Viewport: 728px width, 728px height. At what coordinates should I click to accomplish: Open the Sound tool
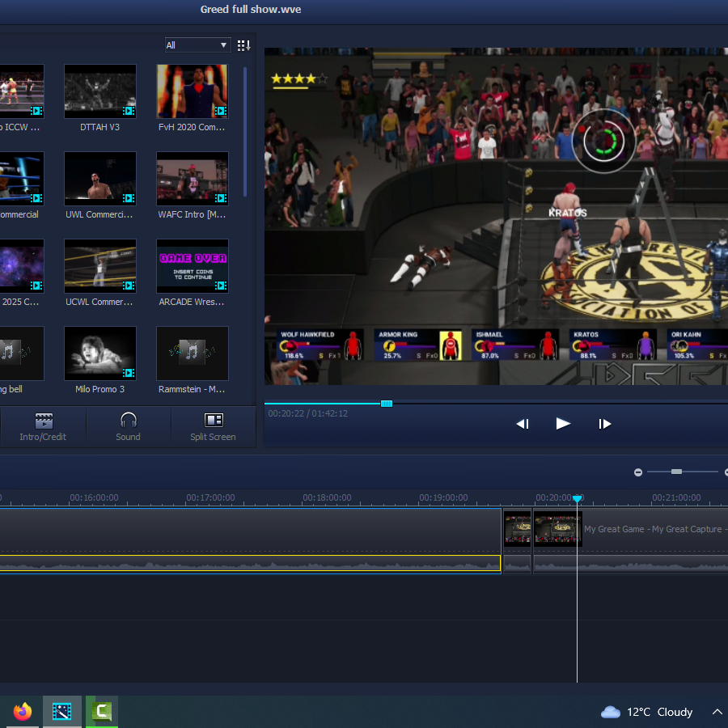click(x=128, y=426)
